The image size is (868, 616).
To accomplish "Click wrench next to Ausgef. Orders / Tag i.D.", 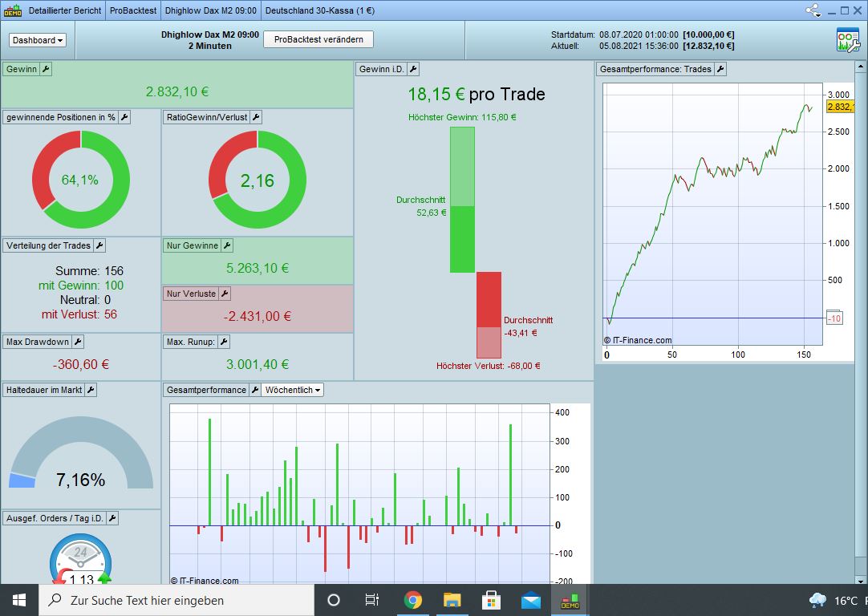I will 112,518.
